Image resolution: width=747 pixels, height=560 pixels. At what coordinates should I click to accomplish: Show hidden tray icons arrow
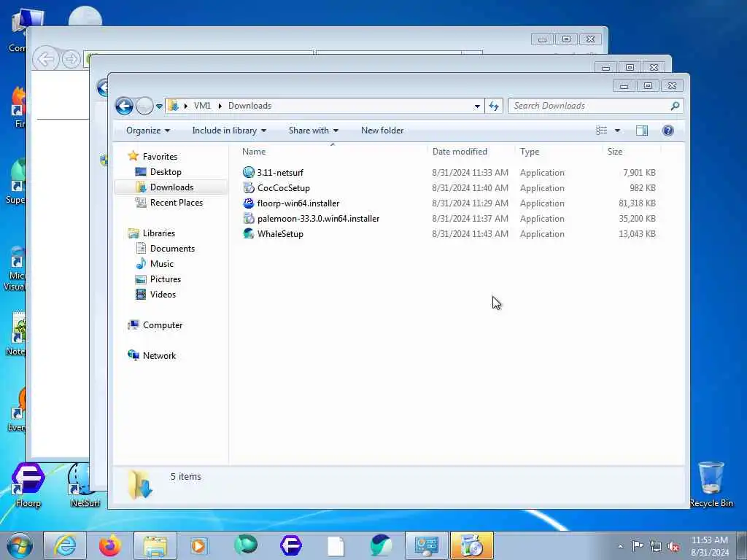pyautogui.click(x=620, y=546)
